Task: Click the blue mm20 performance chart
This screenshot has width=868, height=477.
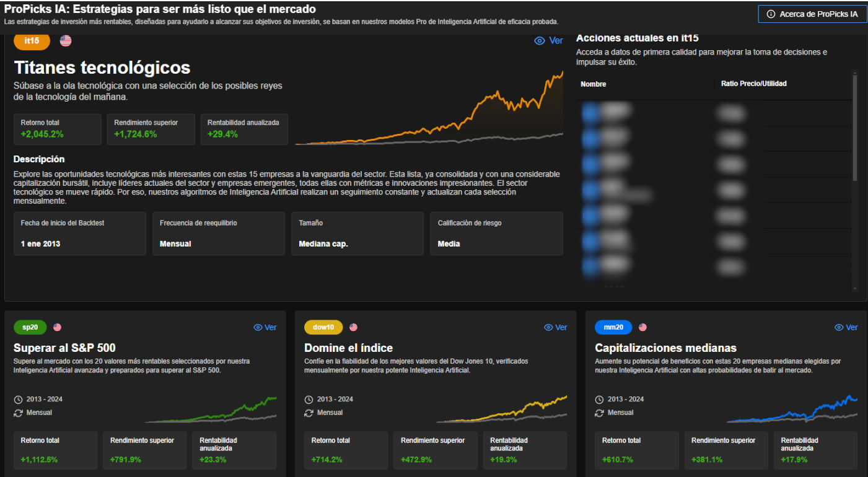Action: (x=792, y=409)
